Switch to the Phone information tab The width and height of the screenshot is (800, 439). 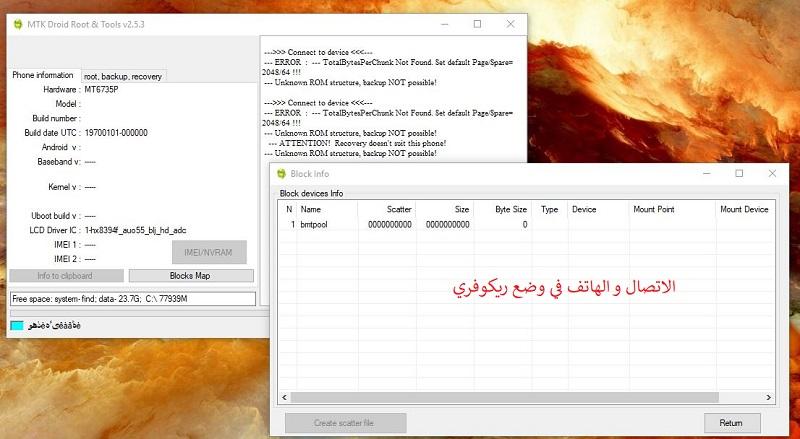pyautogui.click(x=43, y=76)
